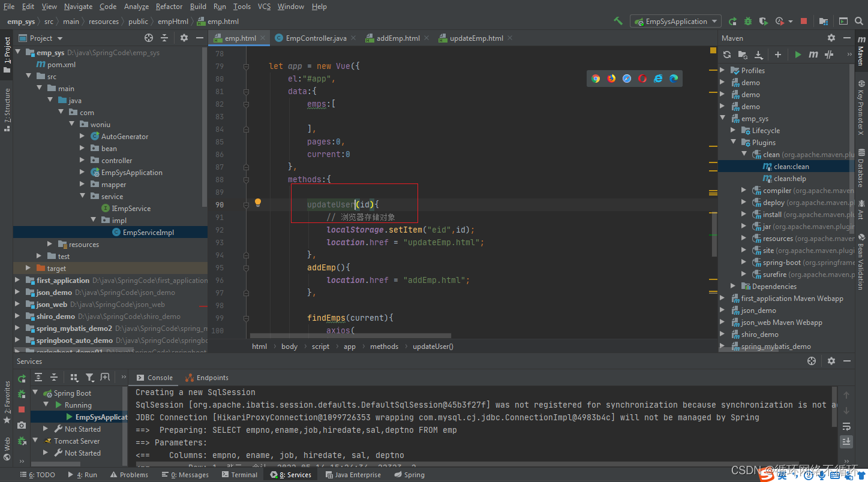The height and width of the screenshot is (482, 868).
Task: Collapse the Plugins node in Maven panel
Action: coord(732,142)
